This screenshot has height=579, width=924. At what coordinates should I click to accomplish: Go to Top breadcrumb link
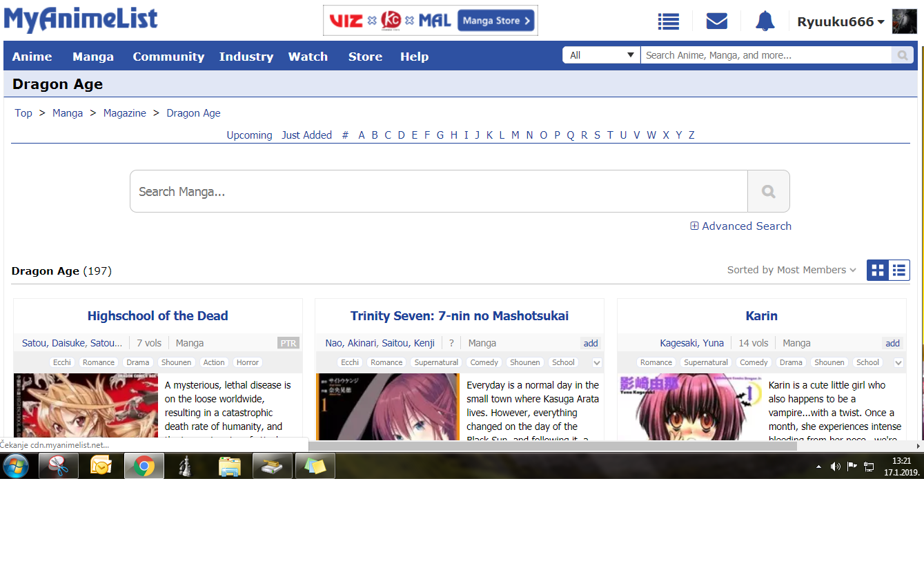click(23, 113)
